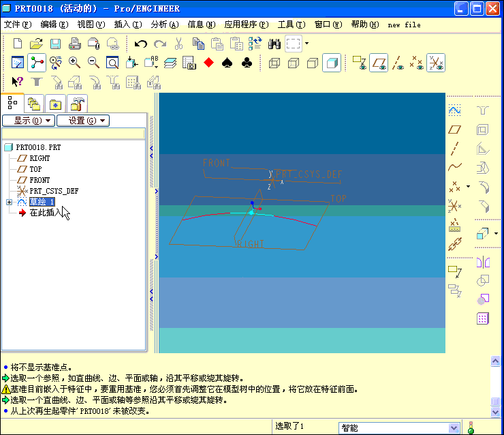The height and width of the screenshot is (435, 504).
Task: Click the black spade icon
Action: click(x=227, y=63)
